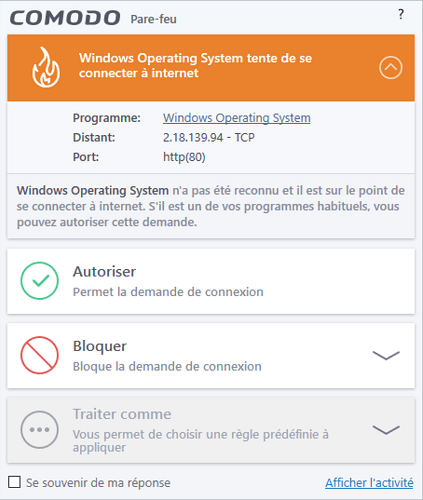Click 'Permet la demande de connexion' description
The image size is (423, 500).
pyautogui.click(x=168, y=292)
